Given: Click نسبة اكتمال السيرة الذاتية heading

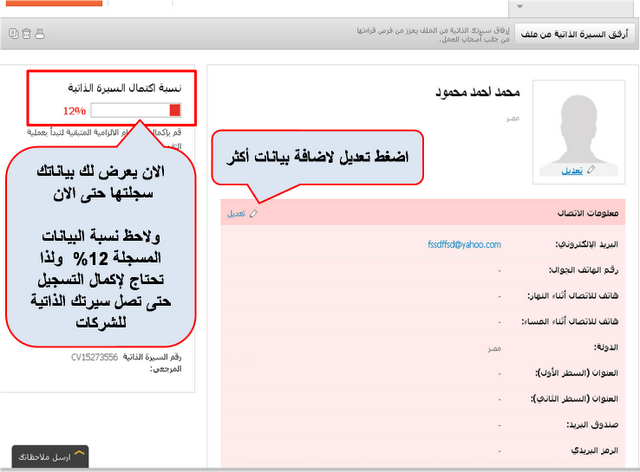Looking at the screenshot, I should coord(124,88).
